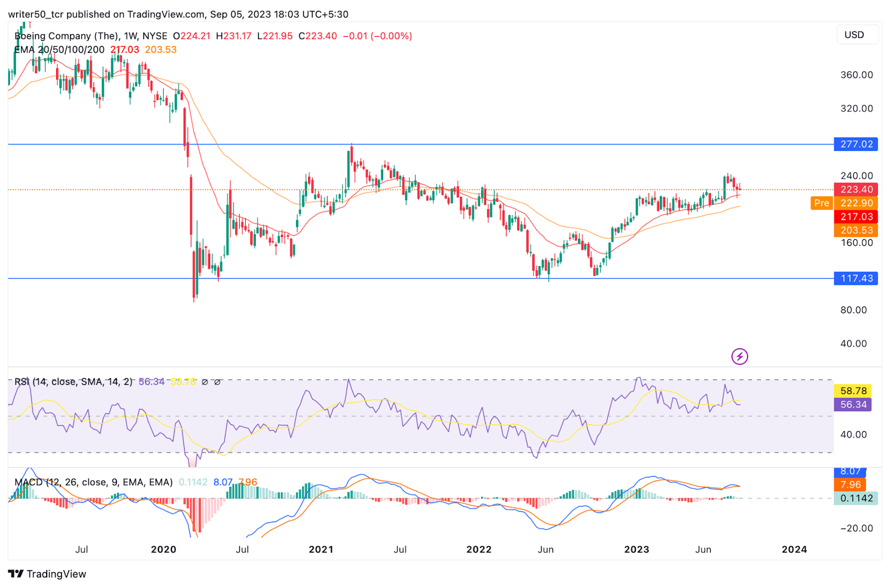Click the O224.21 open value in header
This screenshot has width=890, height=588.
pos(191,36)
